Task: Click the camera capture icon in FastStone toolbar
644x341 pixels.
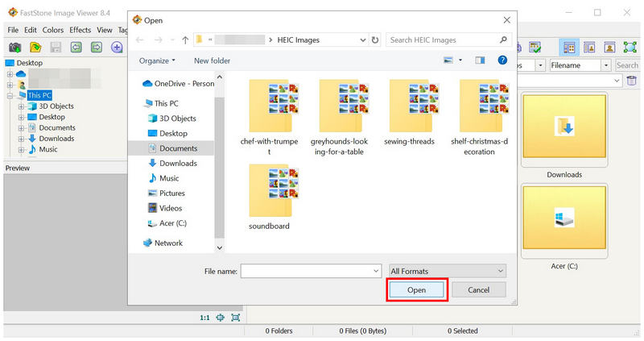Action: (x=15, y=47)
